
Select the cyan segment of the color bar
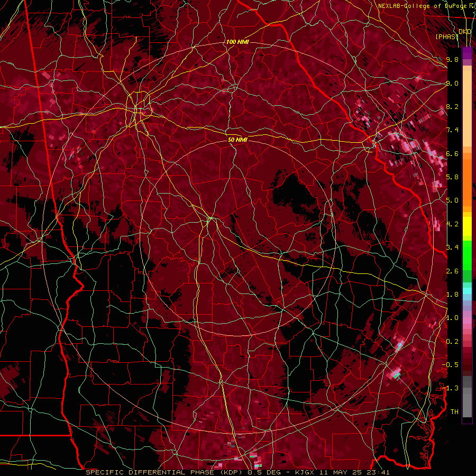click(467, 290)
